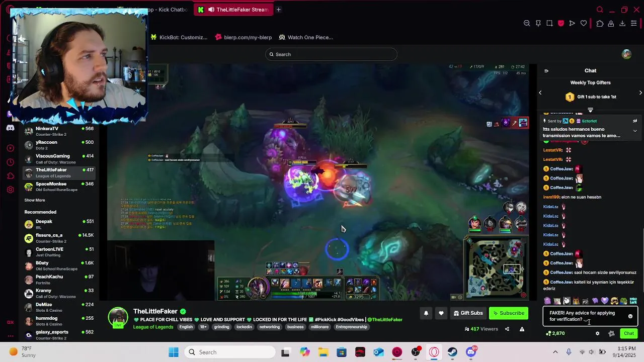Collapse the chat panel
Viewport: 644px width, 362px height.
tap(546, 71)
